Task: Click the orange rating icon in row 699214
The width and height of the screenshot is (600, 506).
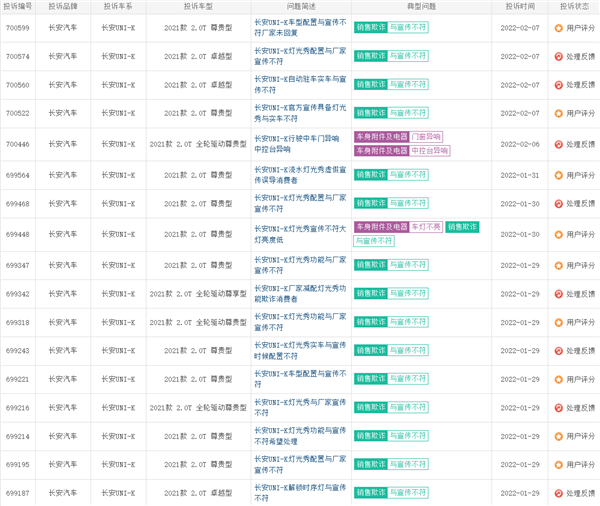Action: (559, 436)
